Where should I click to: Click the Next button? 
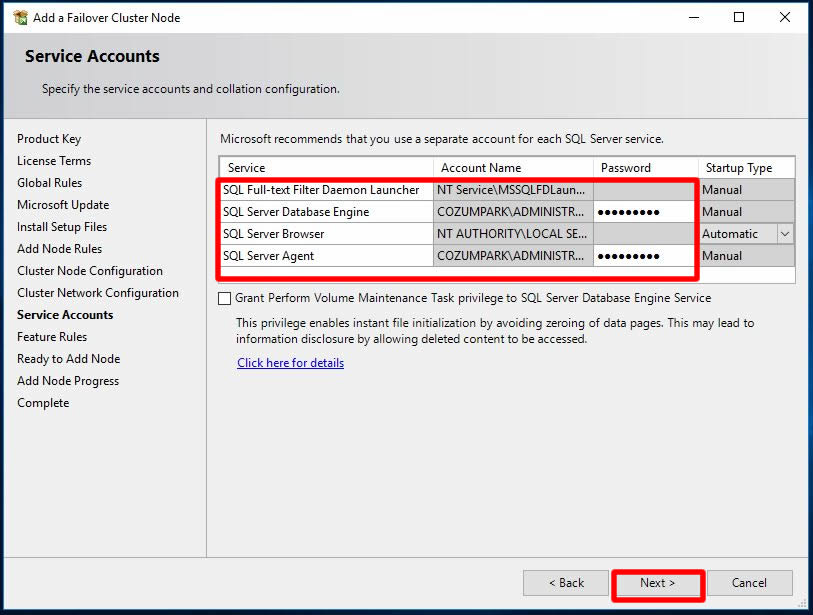[657, 583]
